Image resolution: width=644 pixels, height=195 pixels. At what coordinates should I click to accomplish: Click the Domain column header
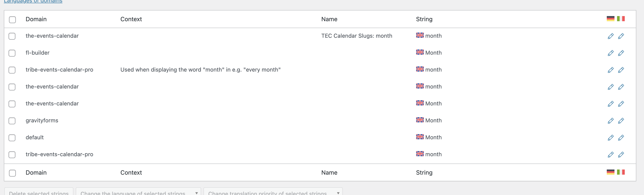36,19
